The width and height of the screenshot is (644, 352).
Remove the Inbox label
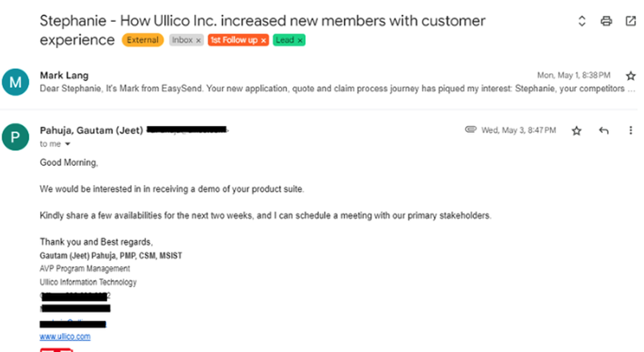point(198,41)
